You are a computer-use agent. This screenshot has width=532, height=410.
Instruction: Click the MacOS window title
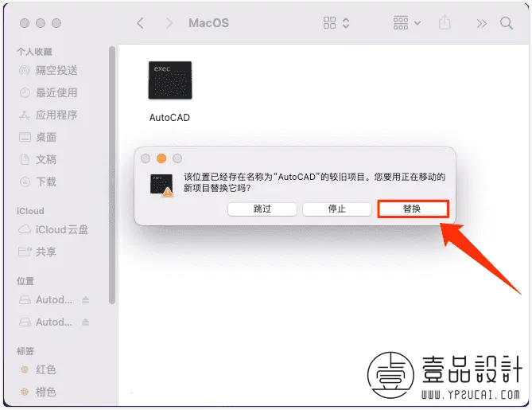click(x=208, y=23)
